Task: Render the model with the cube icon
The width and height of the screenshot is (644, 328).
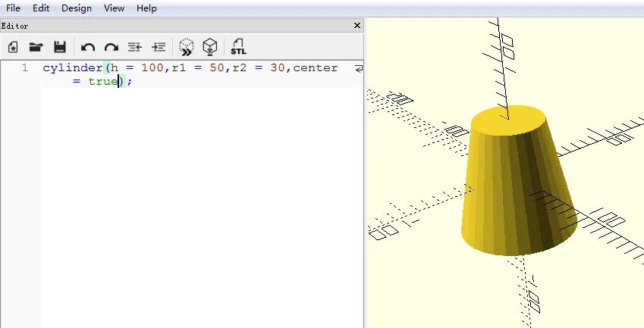Action: (210, 47)
